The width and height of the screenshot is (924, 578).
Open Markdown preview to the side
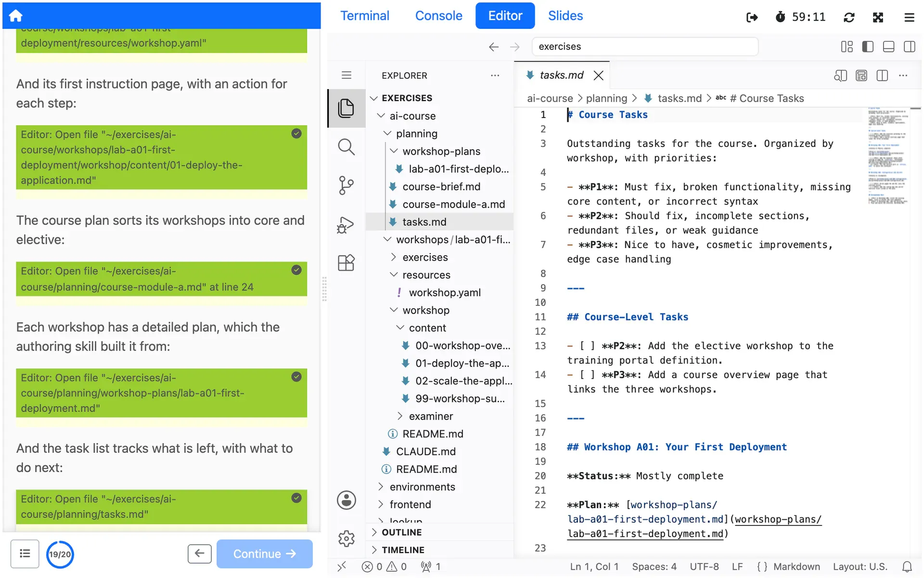pos(840,76)
